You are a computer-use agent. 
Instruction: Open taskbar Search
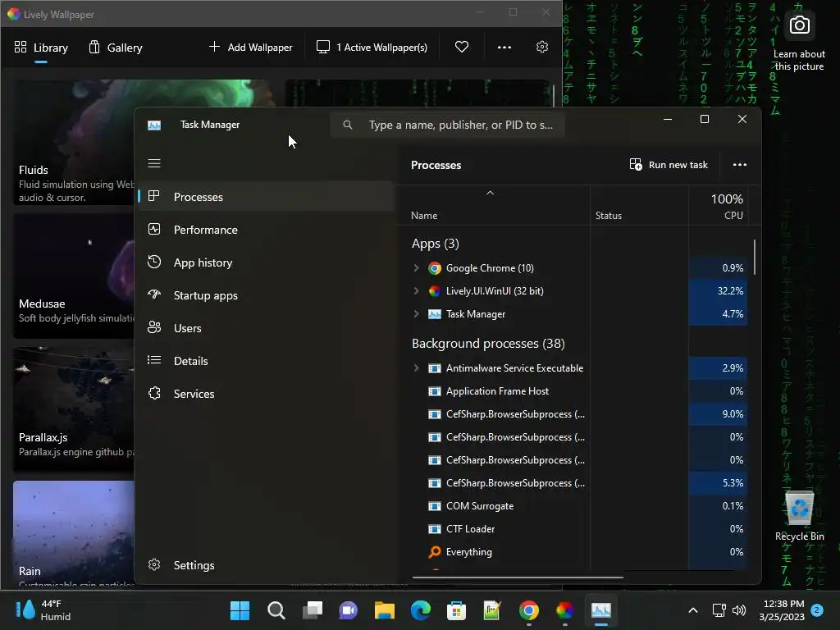[x=276, y=610]
